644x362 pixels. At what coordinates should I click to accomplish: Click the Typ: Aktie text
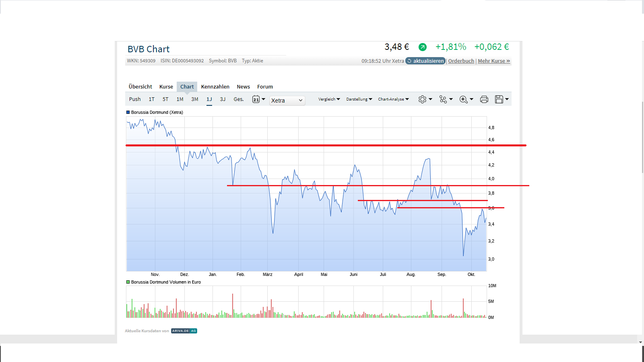click(x=252, y=61)
